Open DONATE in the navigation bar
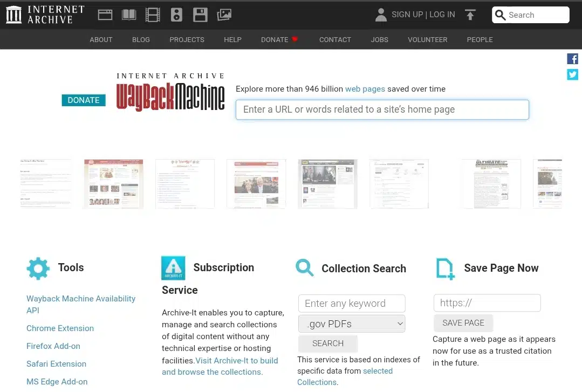 point(275,40)
